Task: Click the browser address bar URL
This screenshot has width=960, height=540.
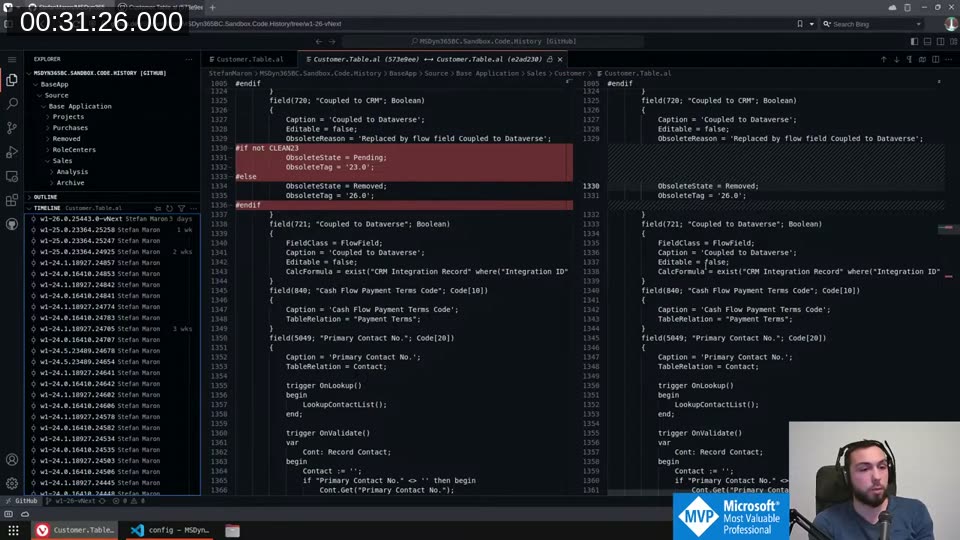Action: pyautogui.click(x=263, y=24)
